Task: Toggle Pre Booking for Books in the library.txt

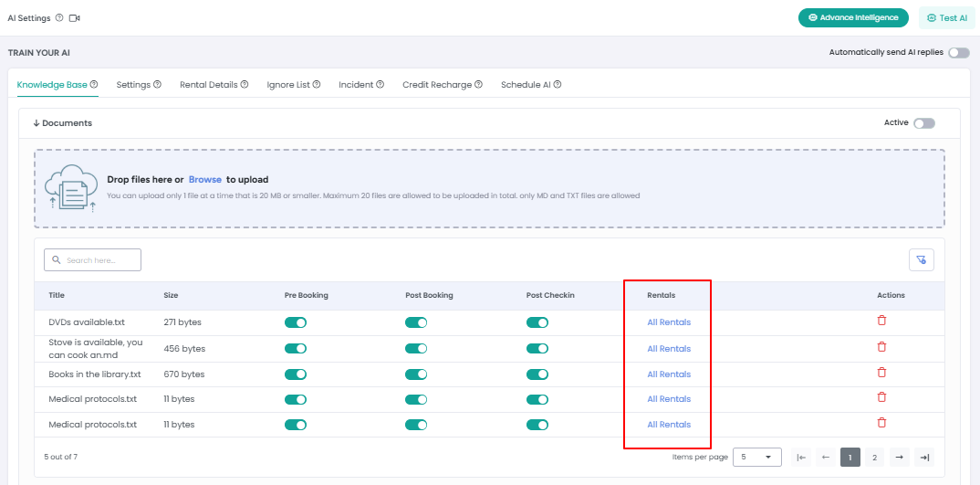Action: (296, 374)
